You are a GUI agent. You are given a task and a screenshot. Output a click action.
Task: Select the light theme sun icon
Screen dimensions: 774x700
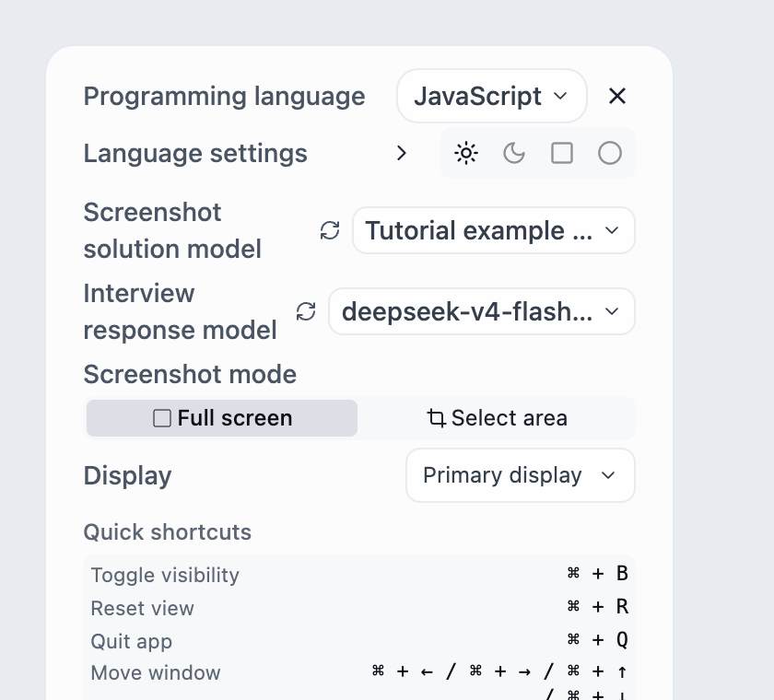466,153
